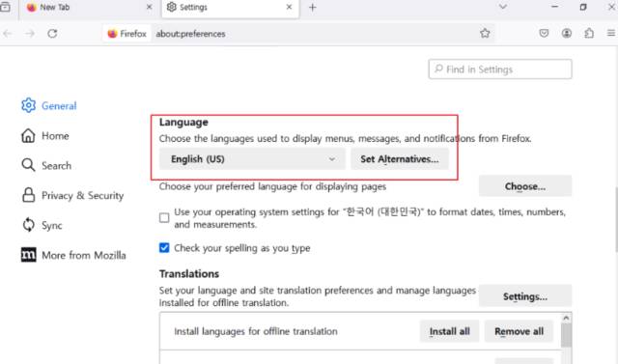Click the Firefox identity icon in address bar

(126, 34)
